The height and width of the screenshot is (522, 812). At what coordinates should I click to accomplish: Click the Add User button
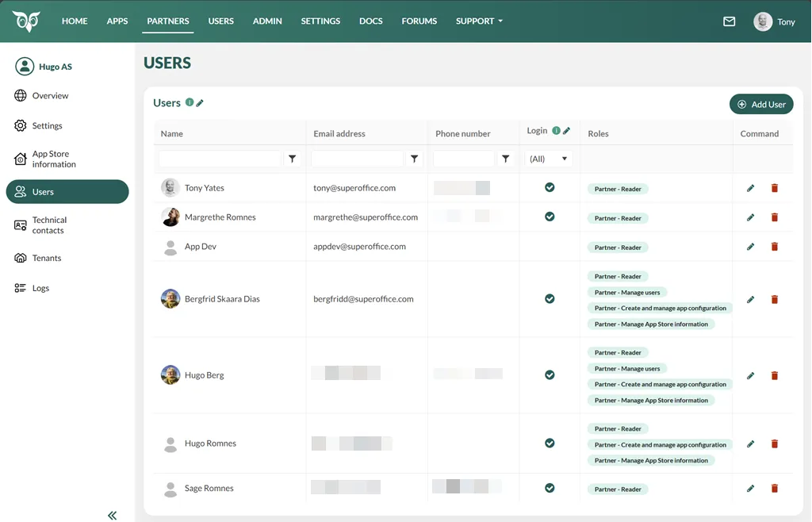pos(761,104)
